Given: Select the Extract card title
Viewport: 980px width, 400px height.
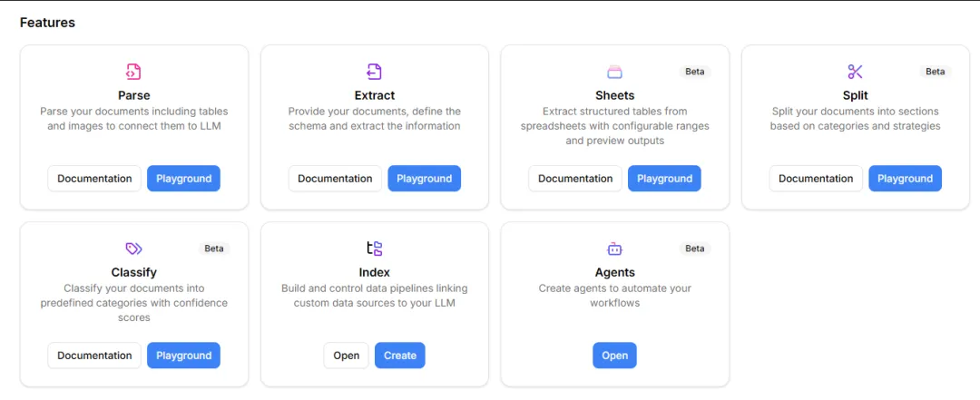Looking at the screenshot, I should click(374, 95).
